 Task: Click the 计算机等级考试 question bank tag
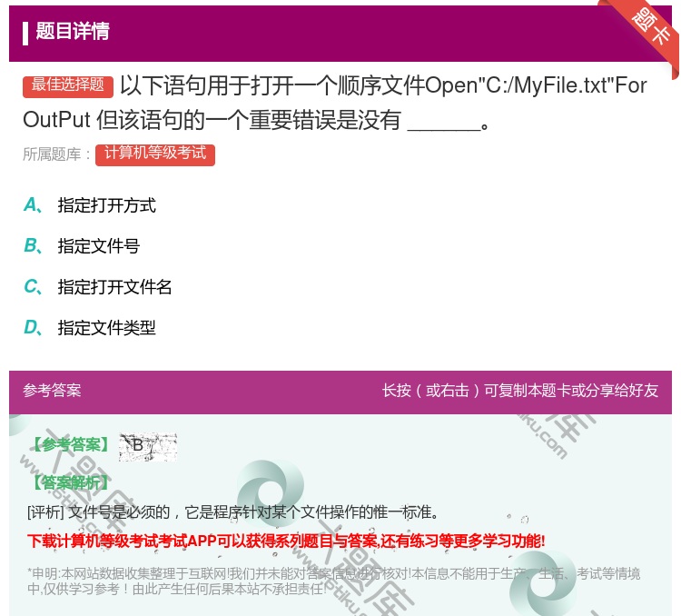[x=155, y=154]
